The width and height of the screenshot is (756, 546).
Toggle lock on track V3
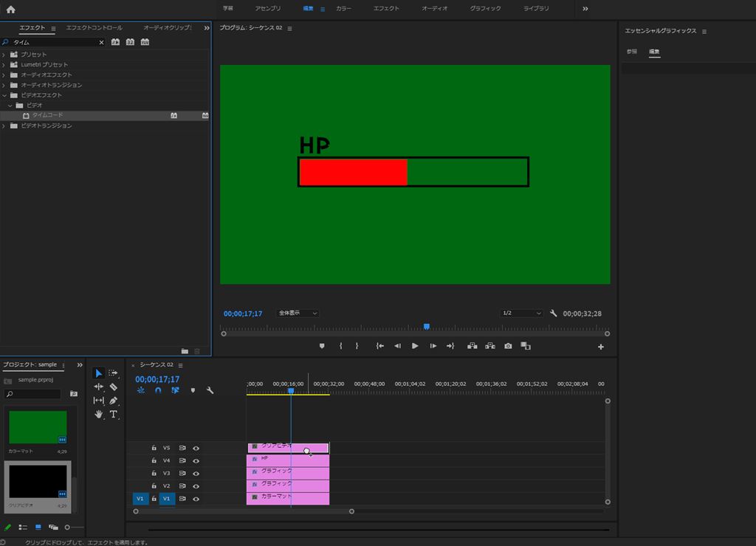[x=154, y=474]
